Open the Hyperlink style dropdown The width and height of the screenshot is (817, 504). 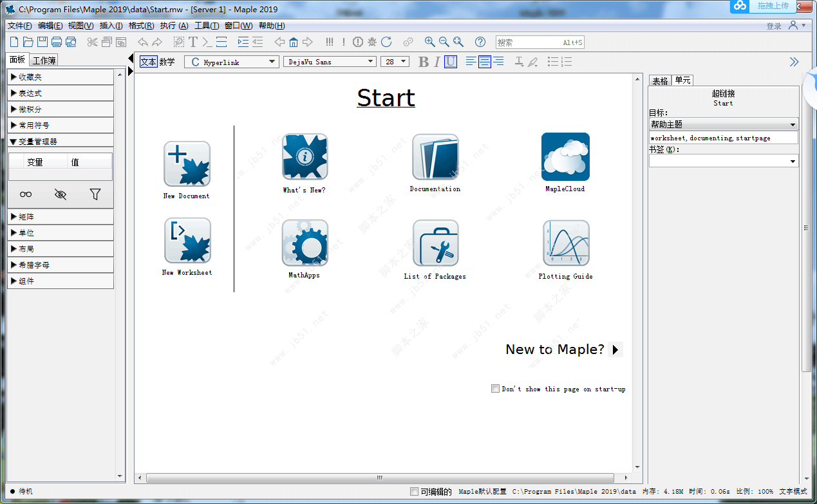tap(231, 62)
